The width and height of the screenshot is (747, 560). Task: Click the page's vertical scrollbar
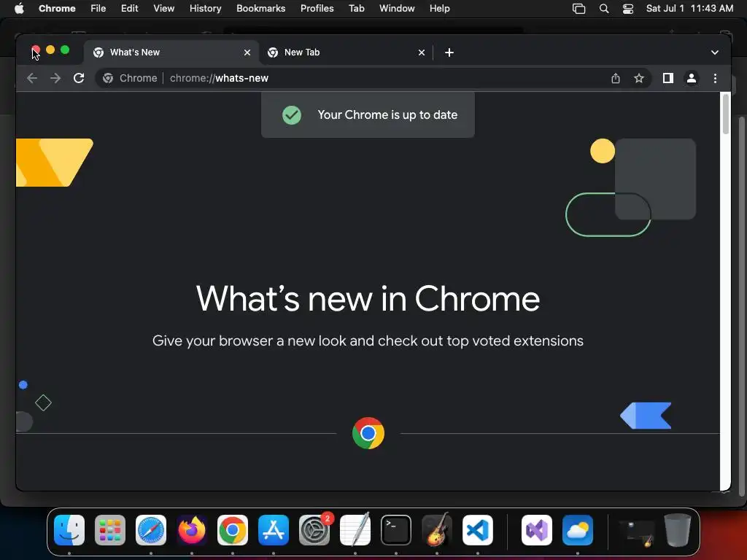click(726, 114)
